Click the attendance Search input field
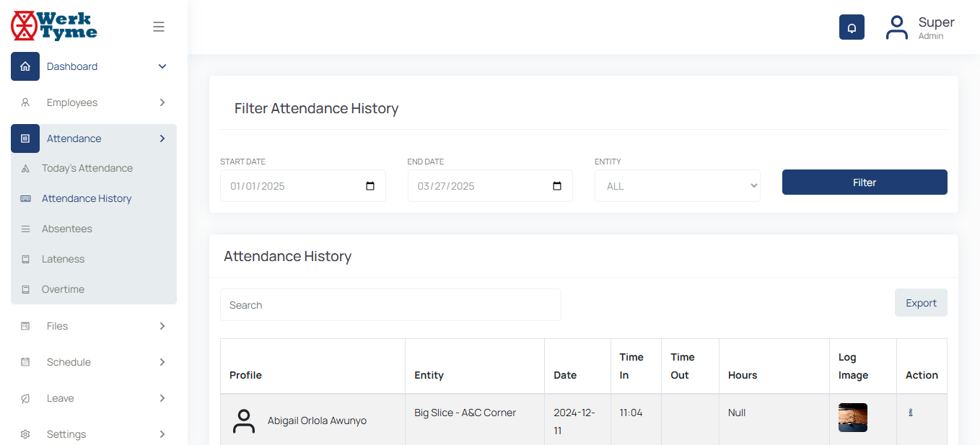This screenshot has height=445, width=980. point(390,305)
